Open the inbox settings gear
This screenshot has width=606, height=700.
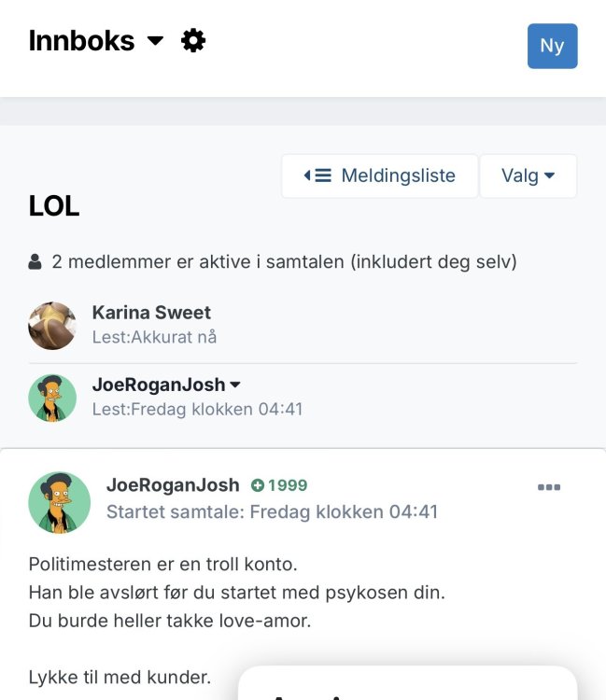point(193,41)
